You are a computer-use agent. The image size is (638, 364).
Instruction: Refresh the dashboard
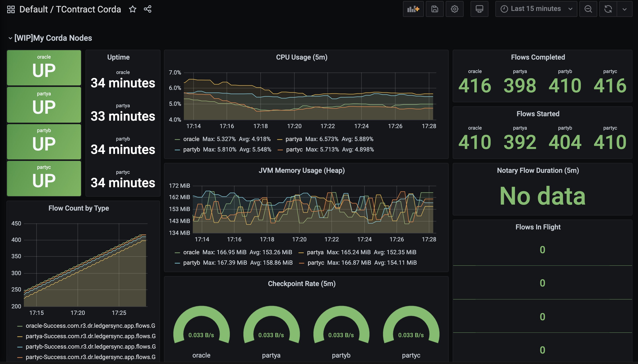point(608,9)
